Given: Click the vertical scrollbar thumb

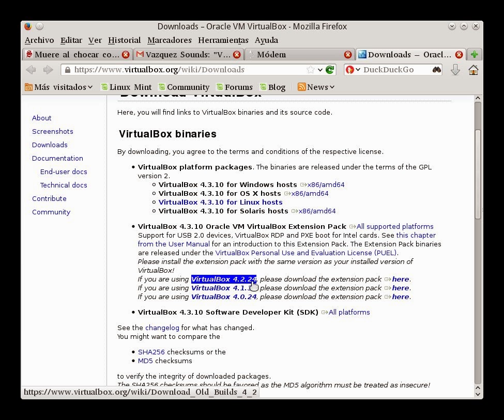Looking at the screenshot, I should coord(478,174).
